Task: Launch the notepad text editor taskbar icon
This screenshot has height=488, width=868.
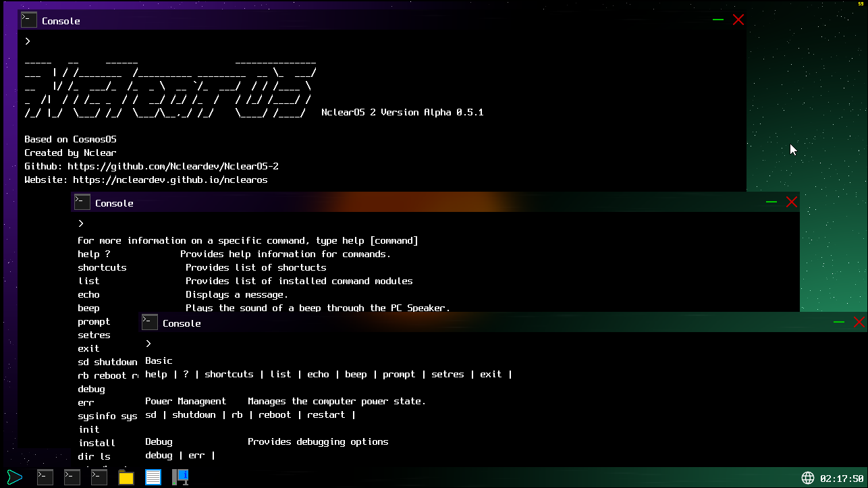Action: (153, 478)
